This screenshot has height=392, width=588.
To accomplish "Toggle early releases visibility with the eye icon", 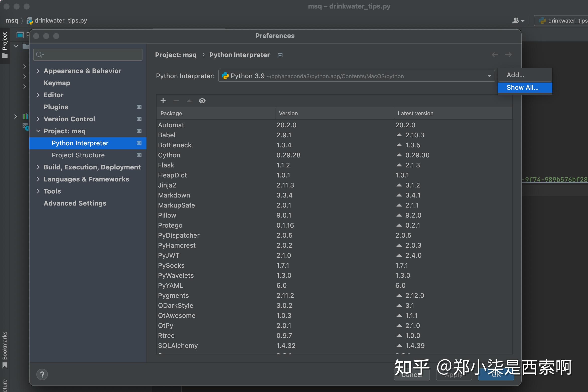I will pyautogui.click(x=202, y=101).
